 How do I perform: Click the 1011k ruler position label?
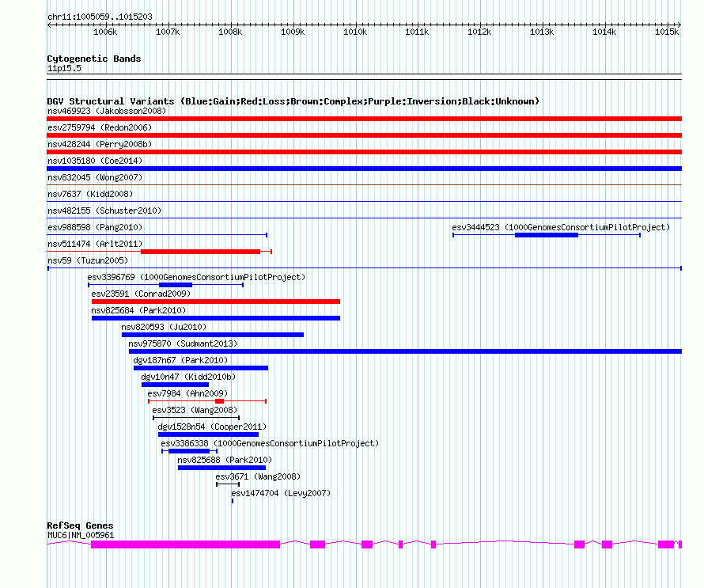(x=417, y=32)
